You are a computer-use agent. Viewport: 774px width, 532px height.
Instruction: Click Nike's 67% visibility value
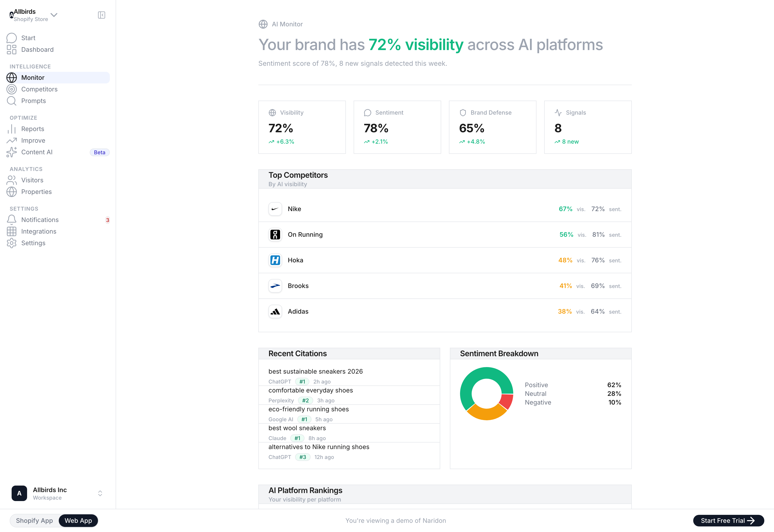[566, 209]
